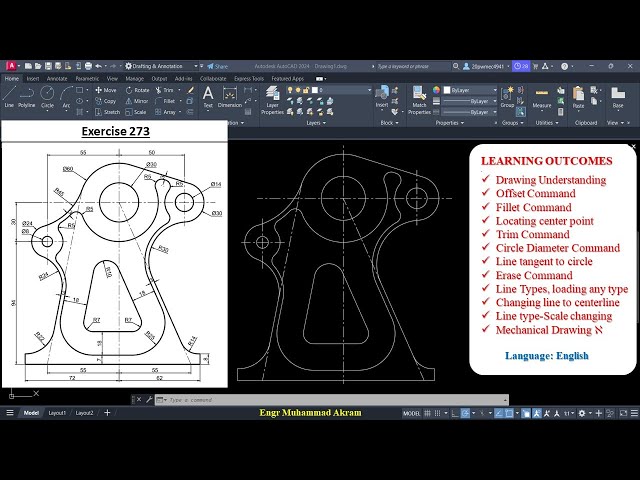
Task: Click the white layer color swatch
Action: tap(315, 90)
